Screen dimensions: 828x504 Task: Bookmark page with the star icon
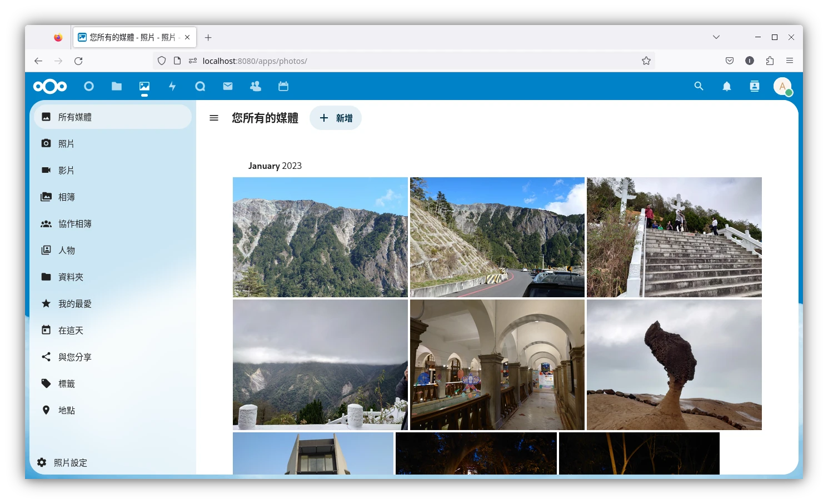click(x=646, y=61)
